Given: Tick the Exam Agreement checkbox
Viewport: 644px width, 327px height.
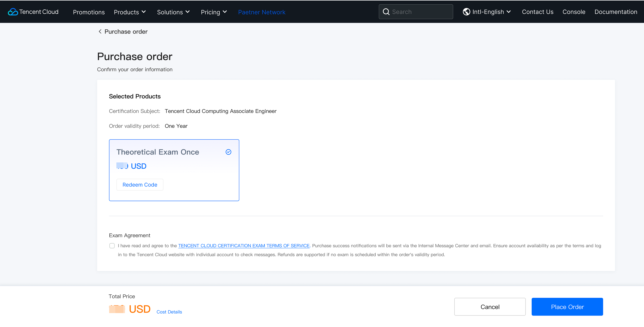Looking at the screenshot, I should pos(112,246).
